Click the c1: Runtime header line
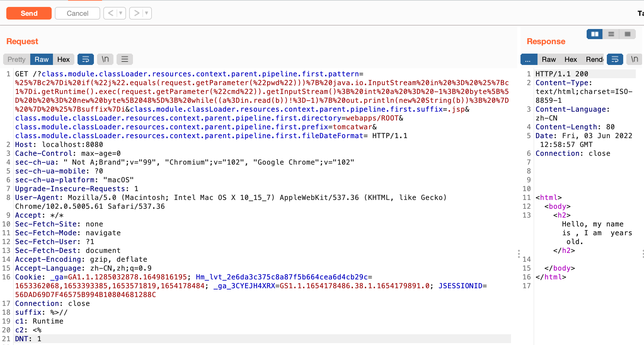 tap(39, 321)
